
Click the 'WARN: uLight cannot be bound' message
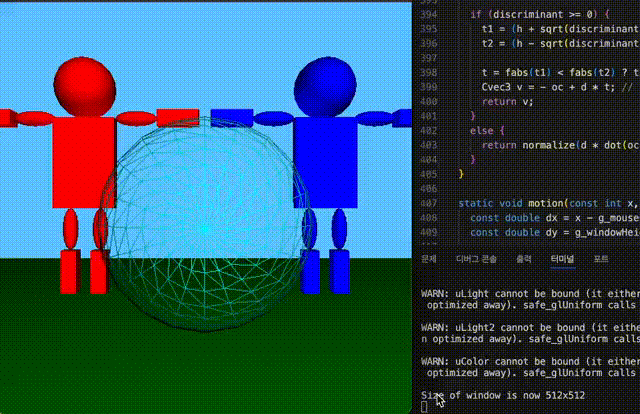pyautogui.click(x=530, y=299)
